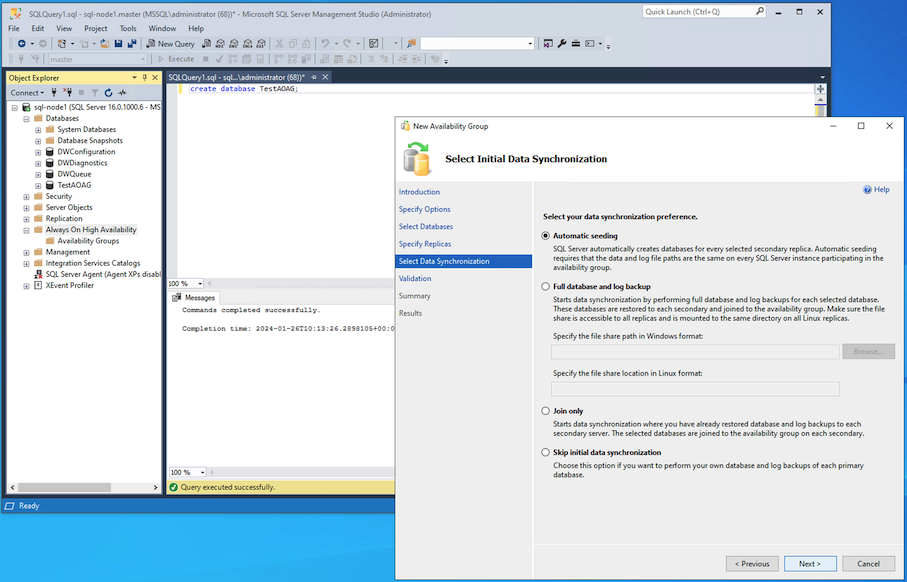Expand the Database Snapshots folder
The image size is (907, 582).
tap(38, 141)
